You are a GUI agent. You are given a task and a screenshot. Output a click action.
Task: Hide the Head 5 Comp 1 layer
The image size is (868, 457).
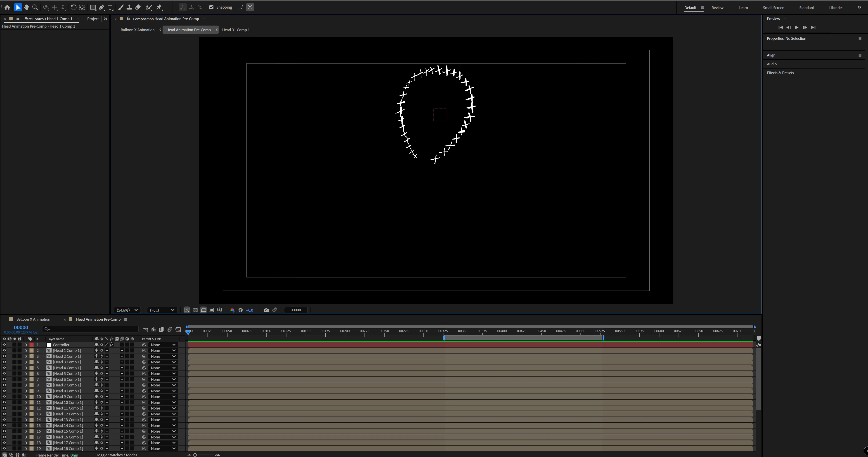point(4,373)
